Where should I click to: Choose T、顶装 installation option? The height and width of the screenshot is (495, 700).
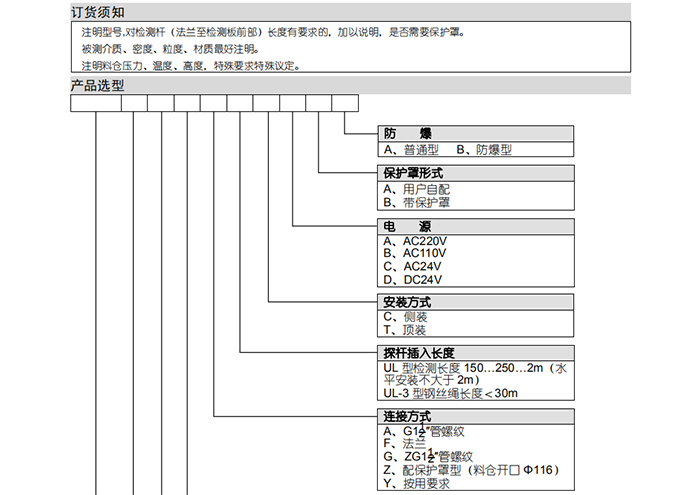pyautogui.click(x=405, y=330)
